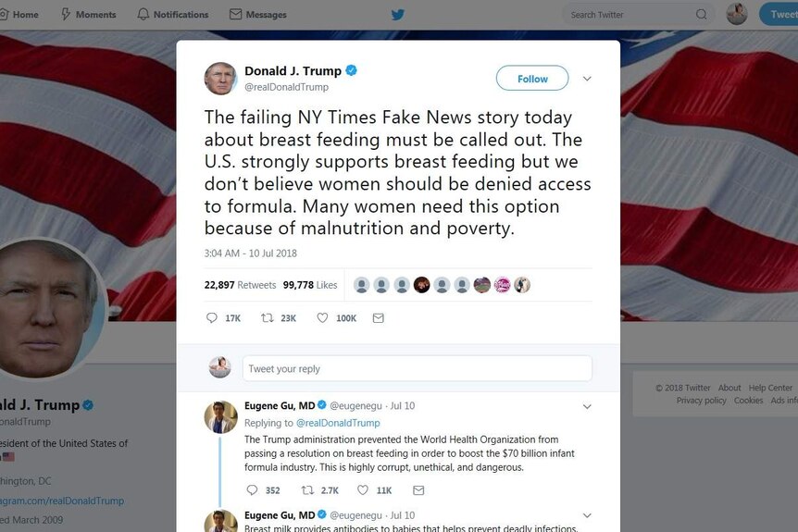Retweet Eugene Gu's reply showing 2.7K
Viewport: 798px width, 532px height.
click(307, 489)
